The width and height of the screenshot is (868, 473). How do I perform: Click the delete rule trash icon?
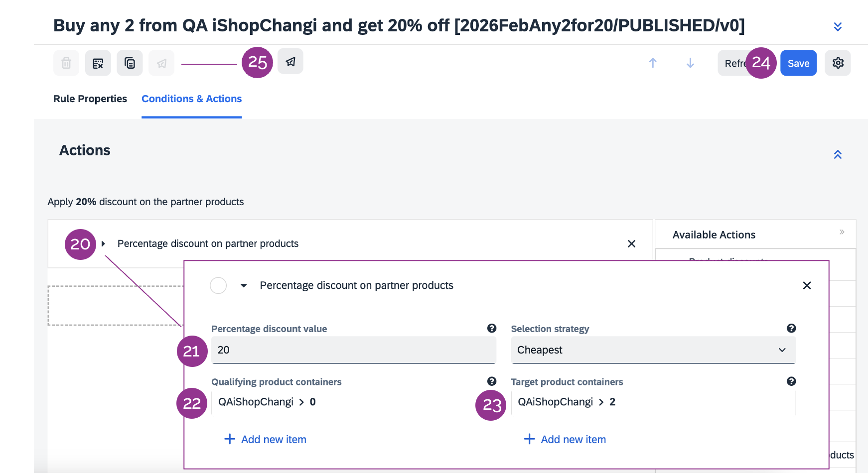pos(66,63)
